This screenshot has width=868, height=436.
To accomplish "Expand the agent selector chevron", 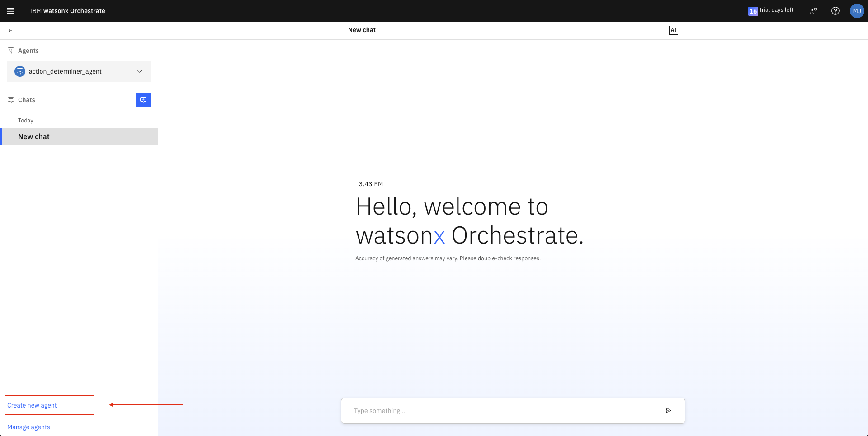I will [140, 71].
